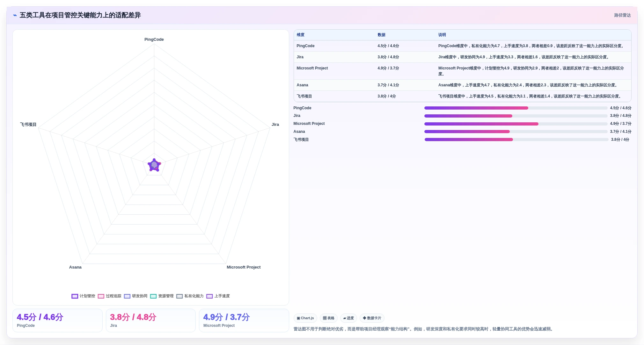Click the Jira axis label on the radar

tap(275, 125)
